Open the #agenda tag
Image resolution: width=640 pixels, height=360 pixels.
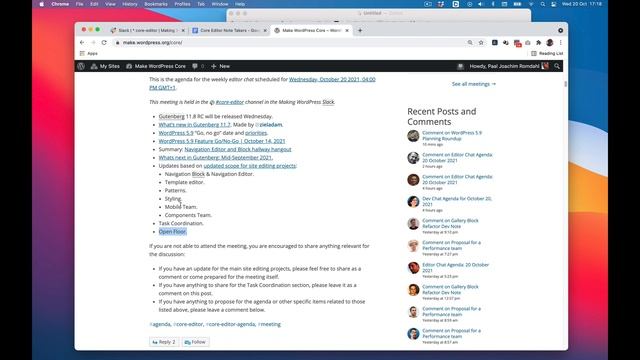coord(160,324)
